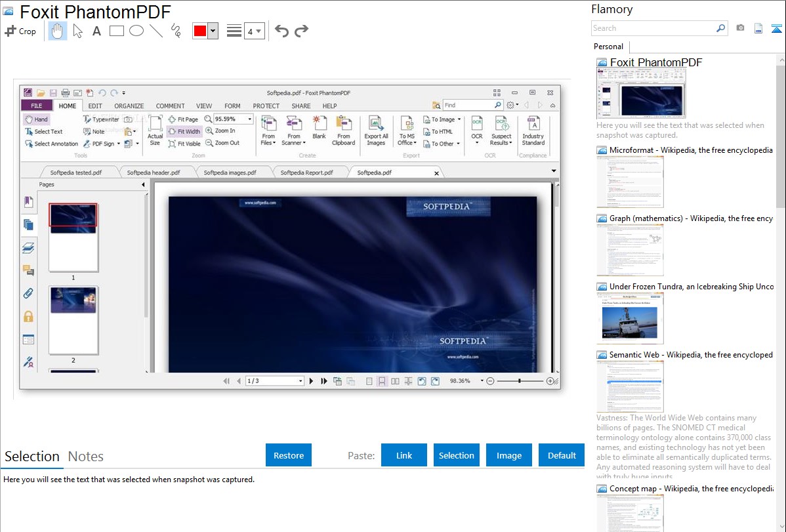Open the Softpedia Report.pdf document tab
Viewport: 786px width, 532px height.
(x=307, y=173)
